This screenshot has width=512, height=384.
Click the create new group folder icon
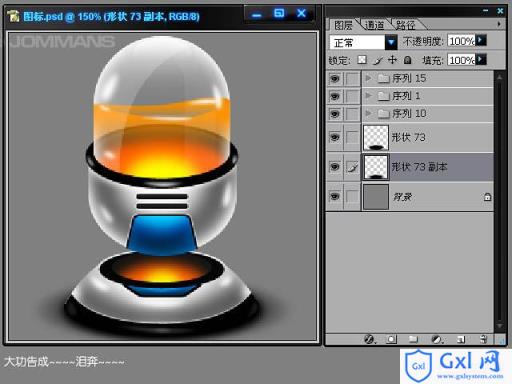(x=413, y=339)
